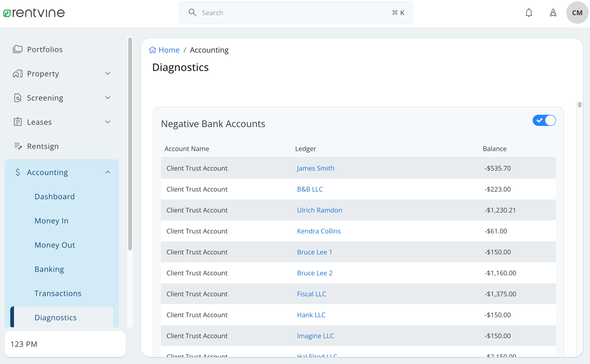Click the Home icon in the breadcrumb
The height and width of the screenshot is (364, 590).
pos(152,50)
